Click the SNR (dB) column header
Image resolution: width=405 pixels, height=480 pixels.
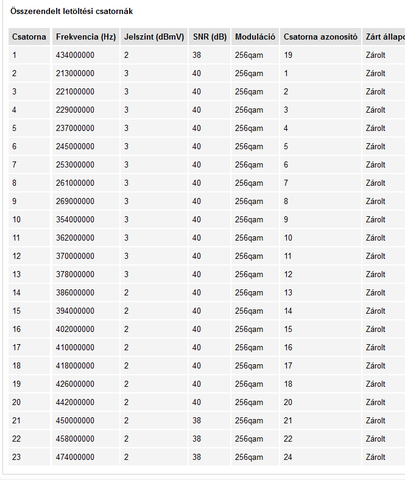click(210, 37)
